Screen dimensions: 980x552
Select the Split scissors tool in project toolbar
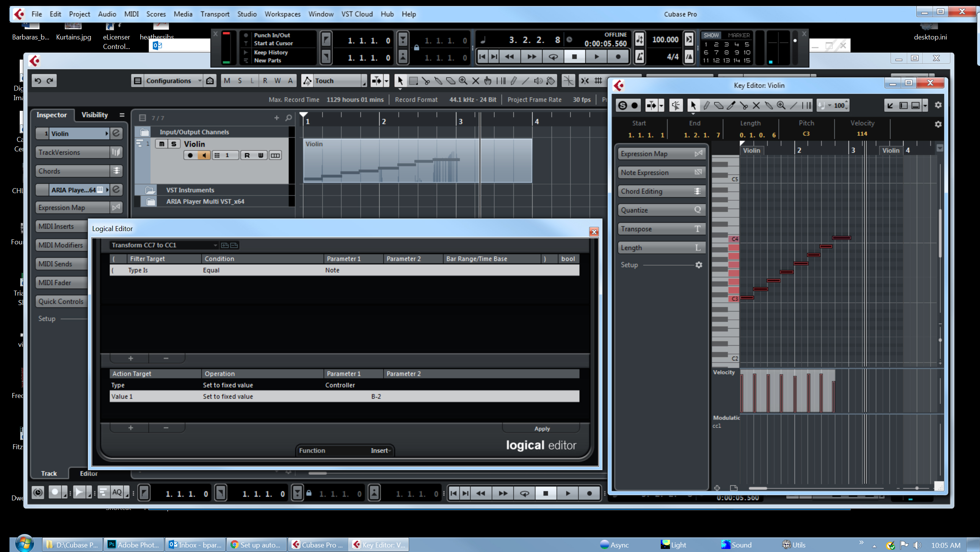[426, 81]
